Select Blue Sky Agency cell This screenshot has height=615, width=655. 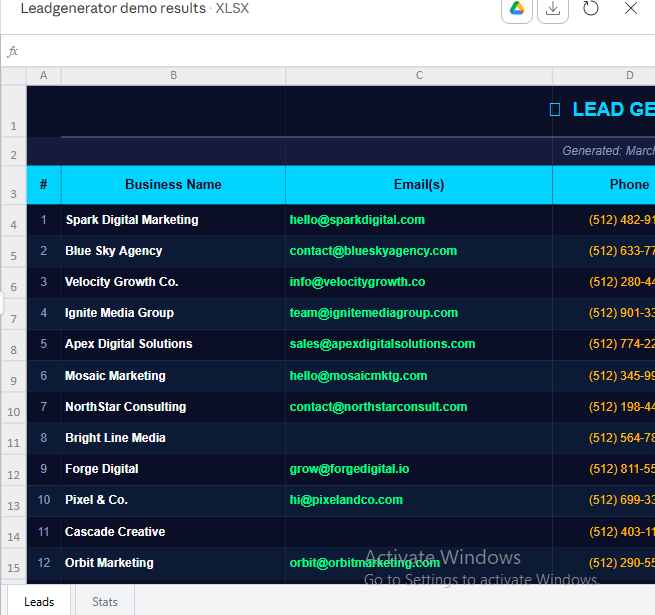pos(173,251)
